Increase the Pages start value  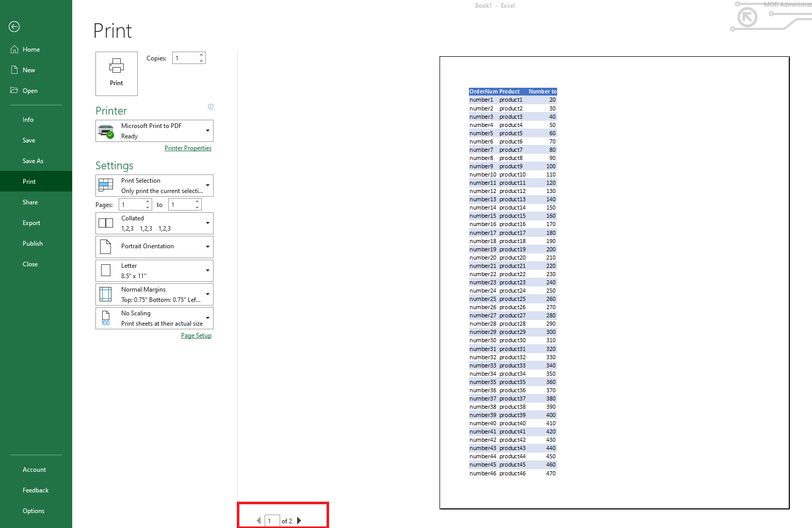148,202
